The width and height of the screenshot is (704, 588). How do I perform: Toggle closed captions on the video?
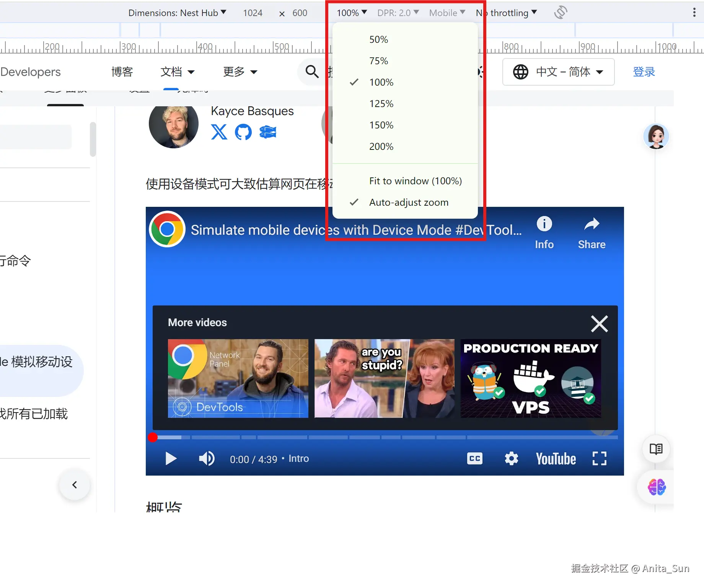[x=474, y=458]
